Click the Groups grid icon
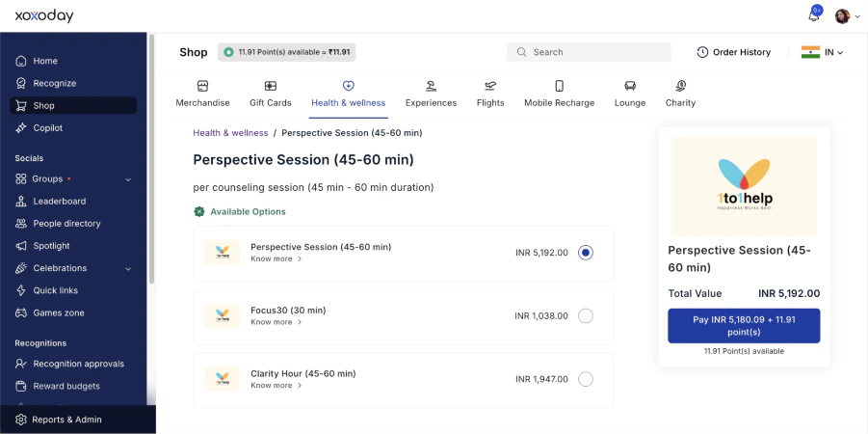The height and width of the screenshot is (434, 868). tap(21, 179)
